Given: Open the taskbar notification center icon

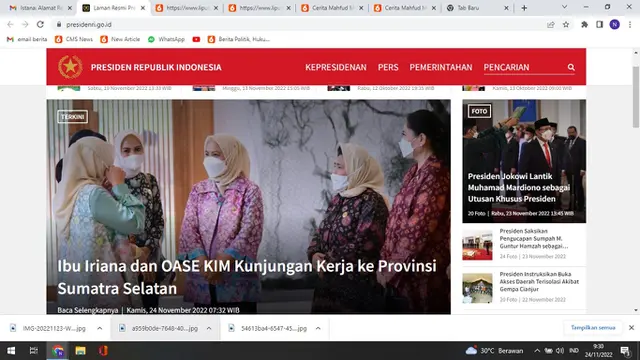Looking at the screenshot, I should click(624, 351).
